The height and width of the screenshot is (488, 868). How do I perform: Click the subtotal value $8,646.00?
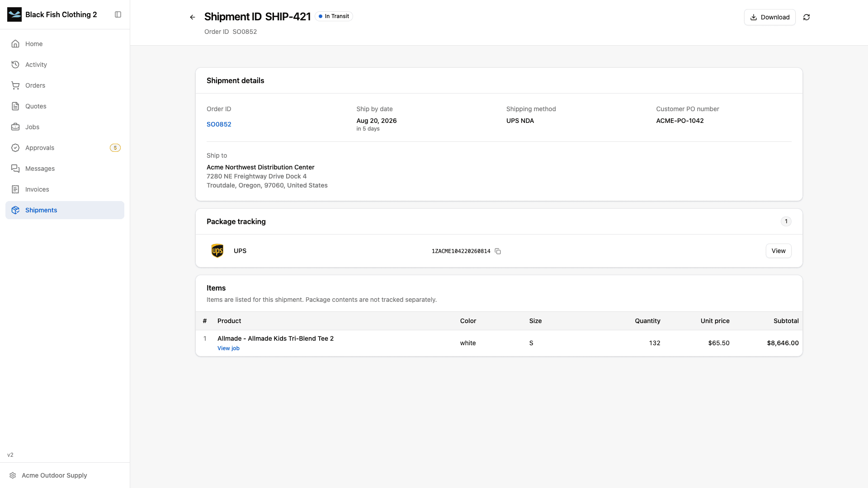coord(783,343)
